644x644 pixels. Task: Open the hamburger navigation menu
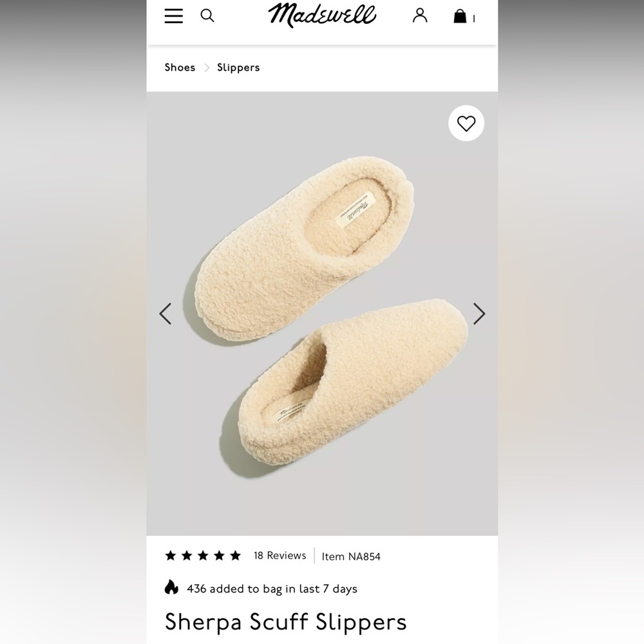[173, 16]
